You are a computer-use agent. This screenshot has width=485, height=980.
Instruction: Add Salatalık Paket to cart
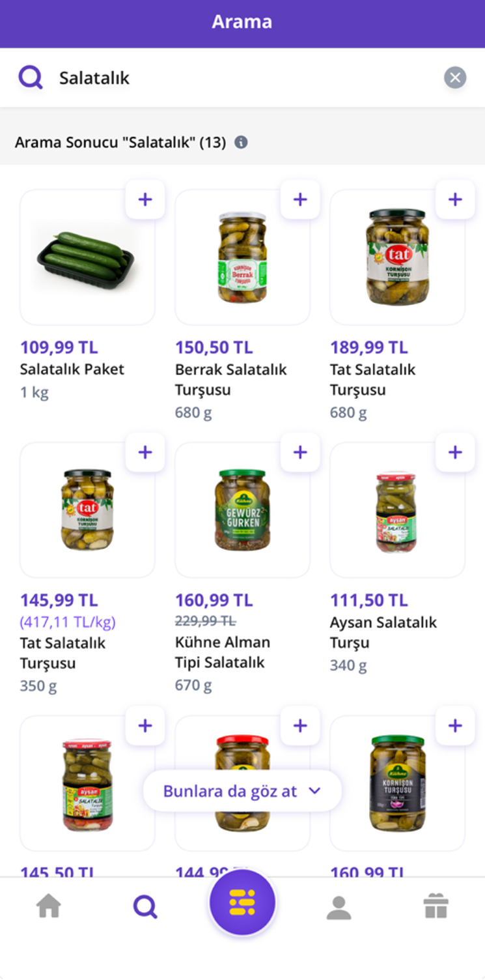(x=145, y=199)
